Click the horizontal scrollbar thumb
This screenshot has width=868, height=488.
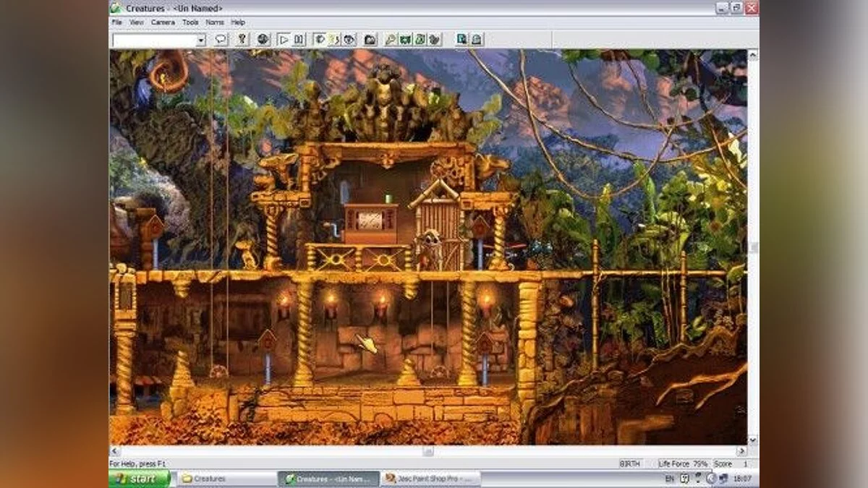427,451
